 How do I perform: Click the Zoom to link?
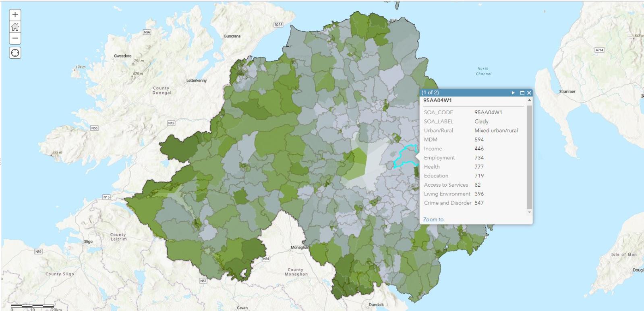(433, 219)
